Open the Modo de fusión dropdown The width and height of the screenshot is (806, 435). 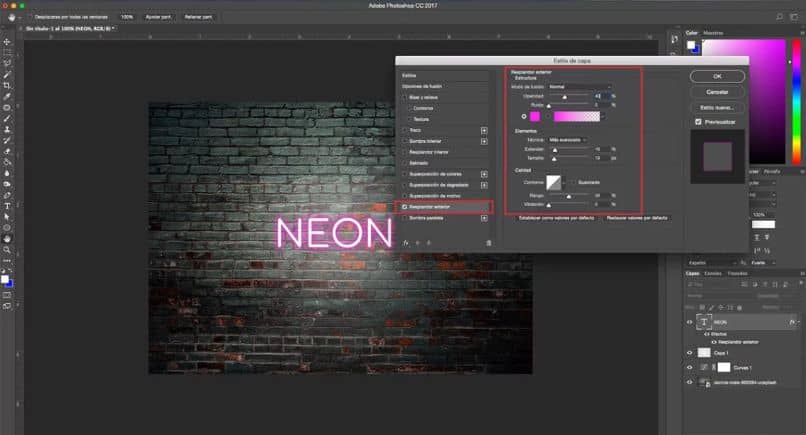tap(580, 87)
